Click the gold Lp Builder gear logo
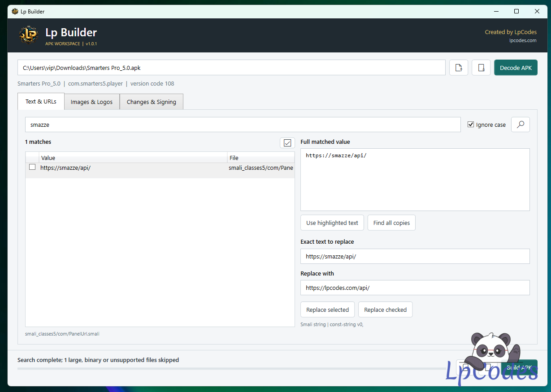This screenshot has width=551, height=392. 29,35
